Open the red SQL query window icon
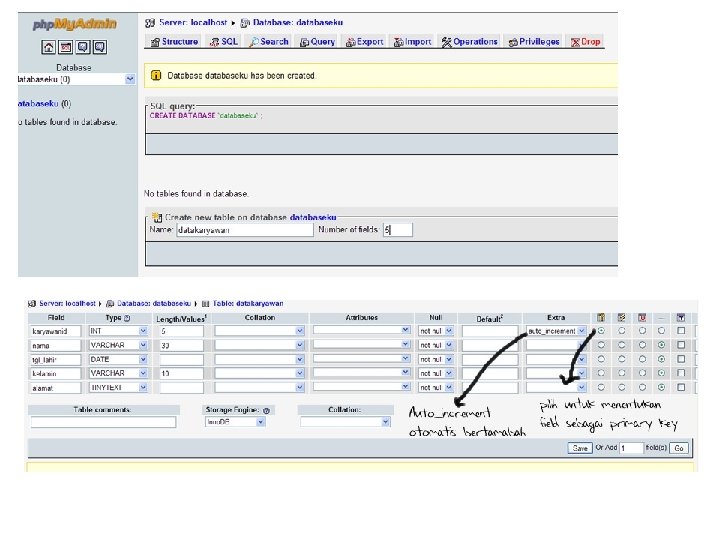The width and height of the screenshot is (720, 540). click(x=66, y=47)
